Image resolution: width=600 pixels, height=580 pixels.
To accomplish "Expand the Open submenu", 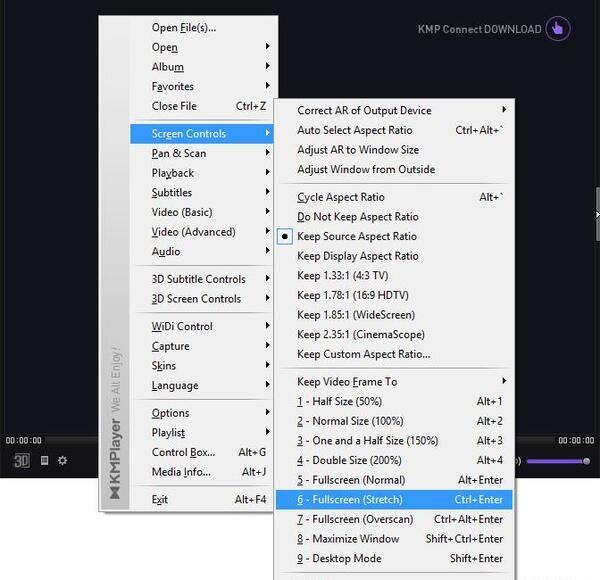I will click(x=202, y=47).
